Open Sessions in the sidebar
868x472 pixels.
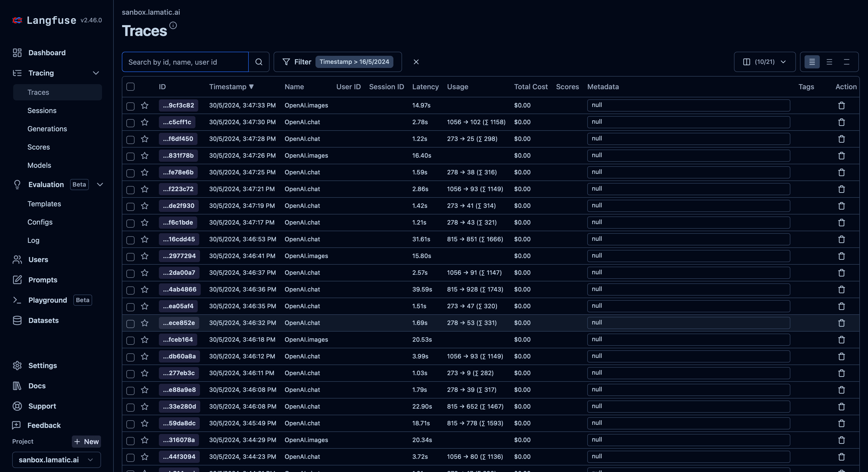(x=42, y=111)
